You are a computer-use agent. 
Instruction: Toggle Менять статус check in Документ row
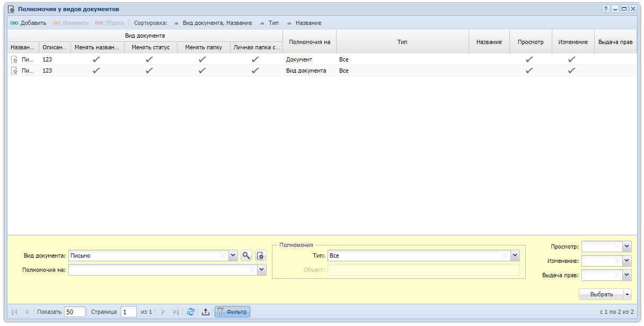tap(149, 59)
